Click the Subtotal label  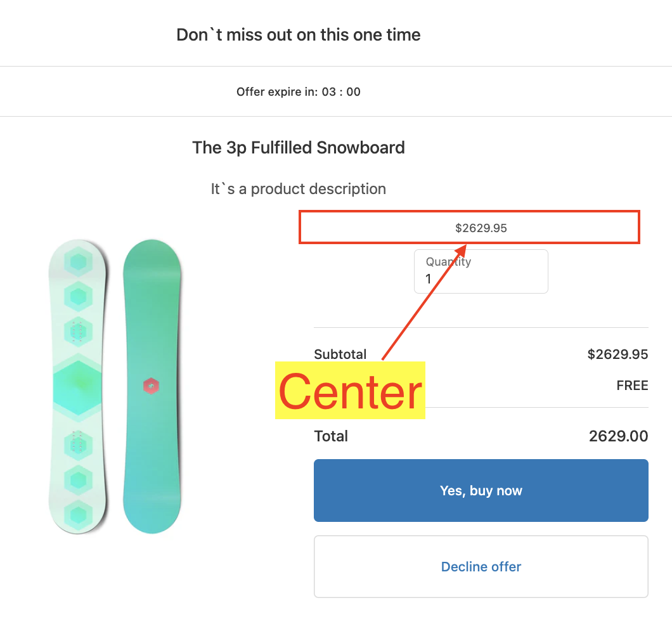[340, 354]
